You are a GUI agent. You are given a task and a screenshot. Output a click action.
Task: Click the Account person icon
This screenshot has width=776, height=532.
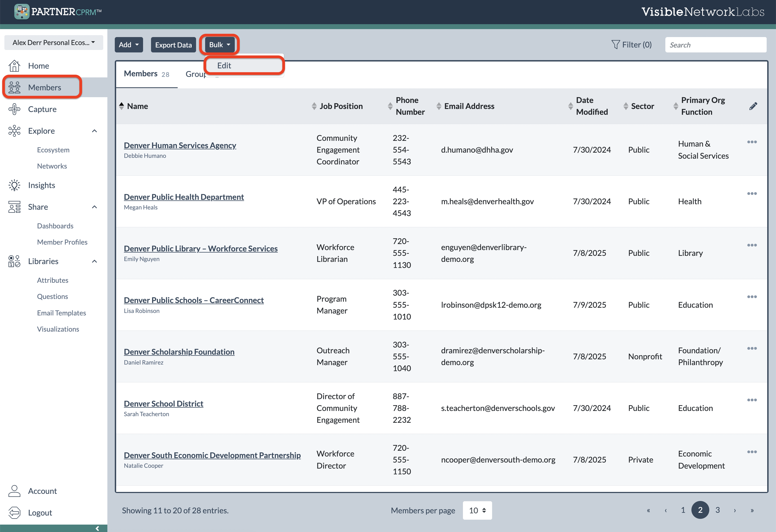[x=14, y=491]
